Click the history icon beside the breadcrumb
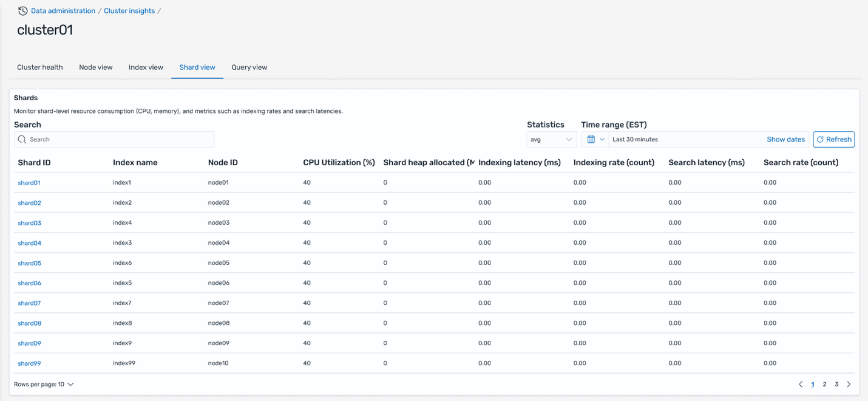Image resolution: width=868 pixels, height=401 pixels. [x=22, y=11]
